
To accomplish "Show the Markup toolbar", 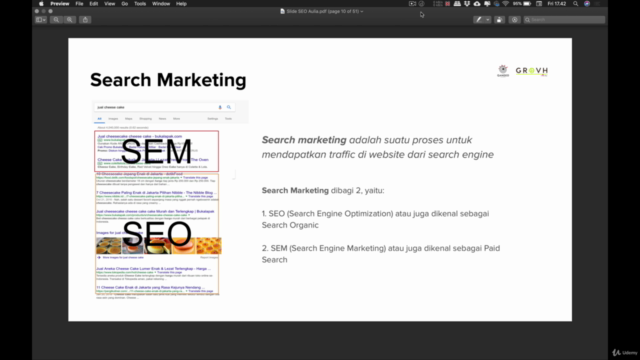I will 514,20.
